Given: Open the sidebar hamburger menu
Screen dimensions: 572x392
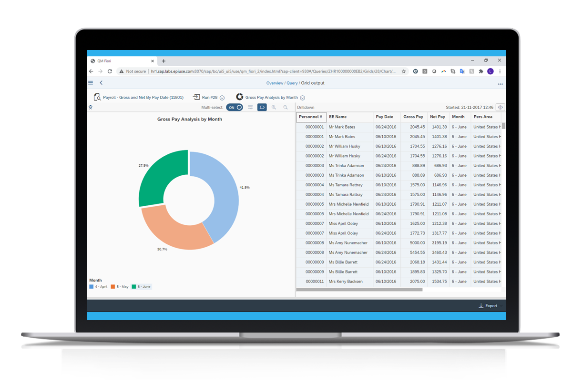Looking at the screenshot, I should (x=90, y=82).
